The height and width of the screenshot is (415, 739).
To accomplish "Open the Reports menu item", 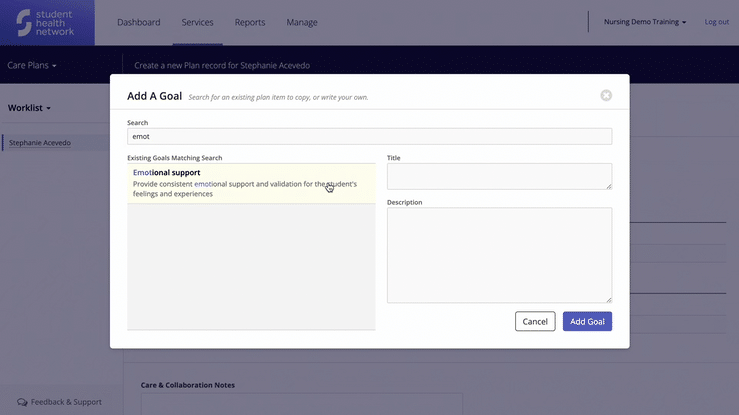I will (x=250, y=22).
